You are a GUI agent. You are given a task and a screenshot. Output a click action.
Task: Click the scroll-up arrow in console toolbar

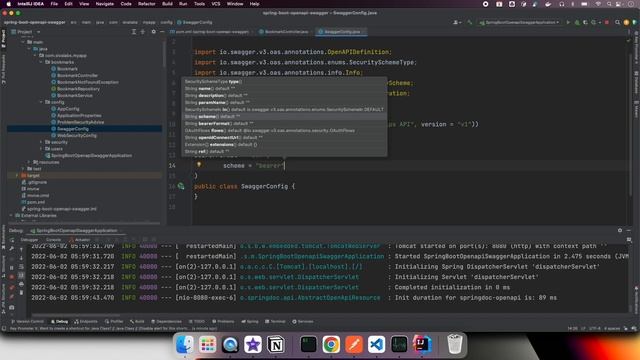(21, 249)
